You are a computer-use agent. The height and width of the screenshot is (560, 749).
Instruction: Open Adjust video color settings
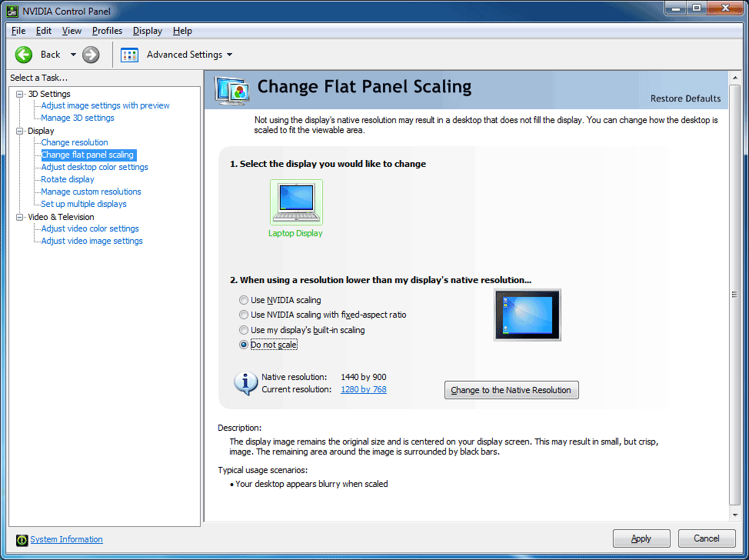pyautogui.click(x=90, y=228)
